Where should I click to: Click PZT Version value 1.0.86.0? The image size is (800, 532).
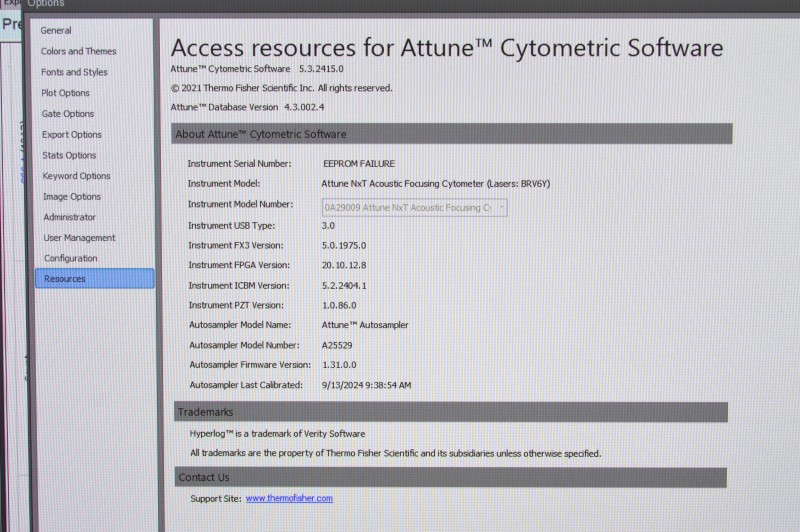coord(339,306)
